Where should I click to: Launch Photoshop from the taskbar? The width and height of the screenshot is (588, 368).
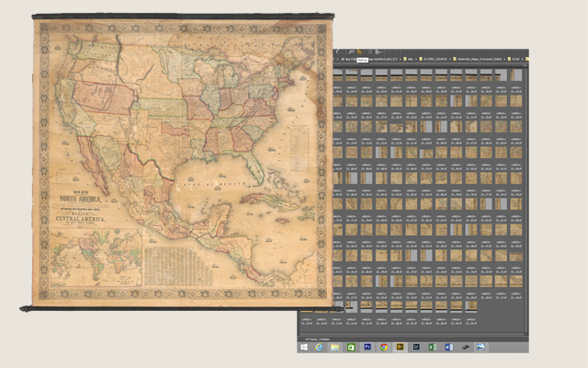pyautogui.click(x=367, y=348)
